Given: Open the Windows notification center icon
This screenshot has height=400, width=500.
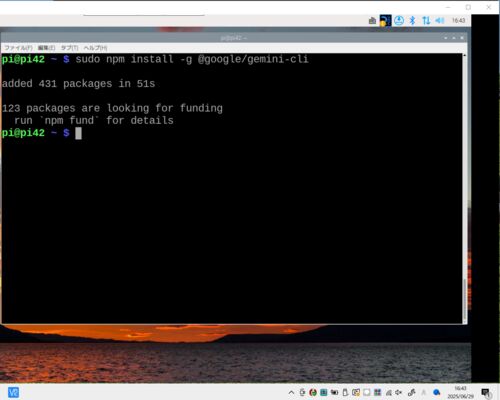Looking at the screenshot, I should click(x=486, y=393).
